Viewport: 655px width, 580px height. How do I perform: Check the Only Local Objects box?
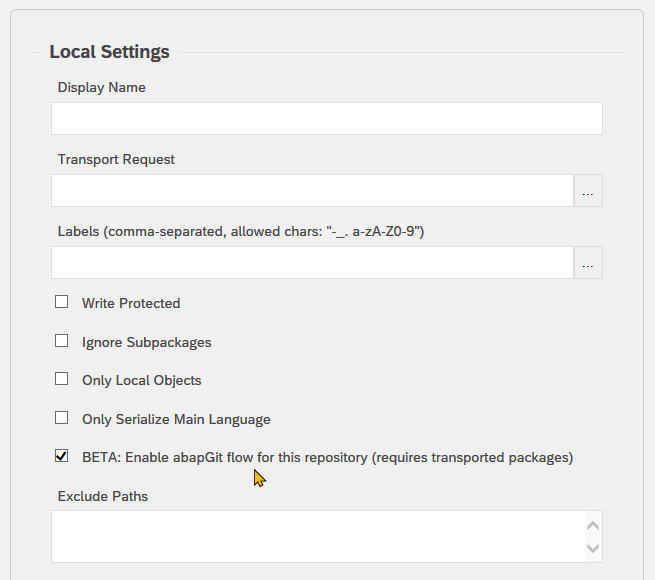point(61,379)
